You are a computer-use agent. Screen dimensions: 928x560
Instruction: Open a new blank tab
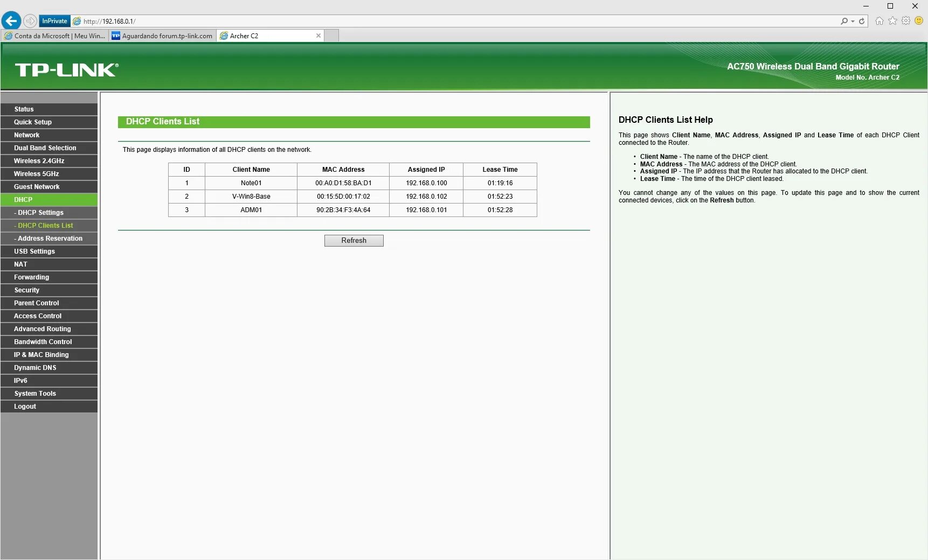(332, 36)
